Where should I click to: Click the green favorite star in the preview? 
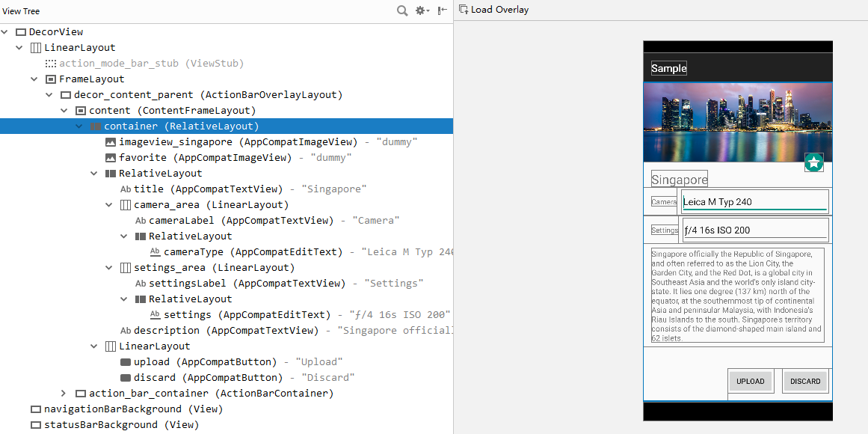pos(814,162)
